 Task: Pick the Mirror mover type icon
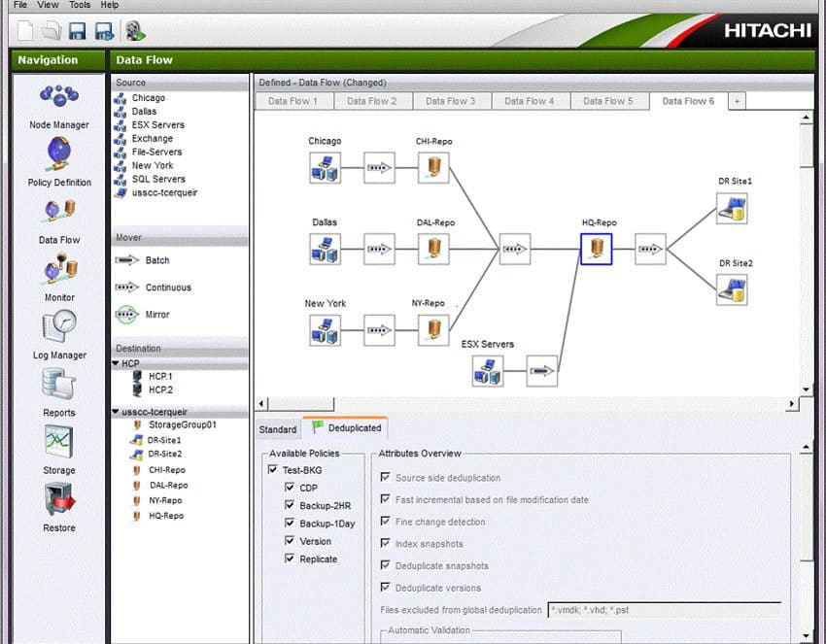(x=126, y=315)
